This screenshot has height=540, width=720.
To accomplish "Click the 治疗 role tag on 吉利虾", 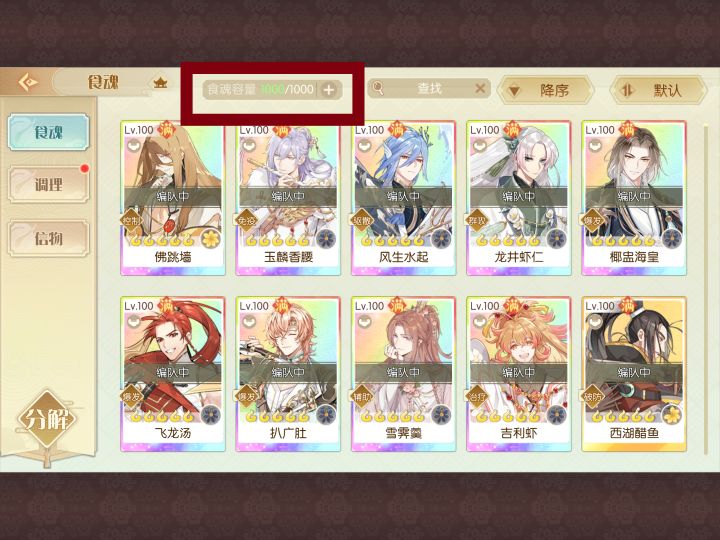I will [x=478, y=397].
